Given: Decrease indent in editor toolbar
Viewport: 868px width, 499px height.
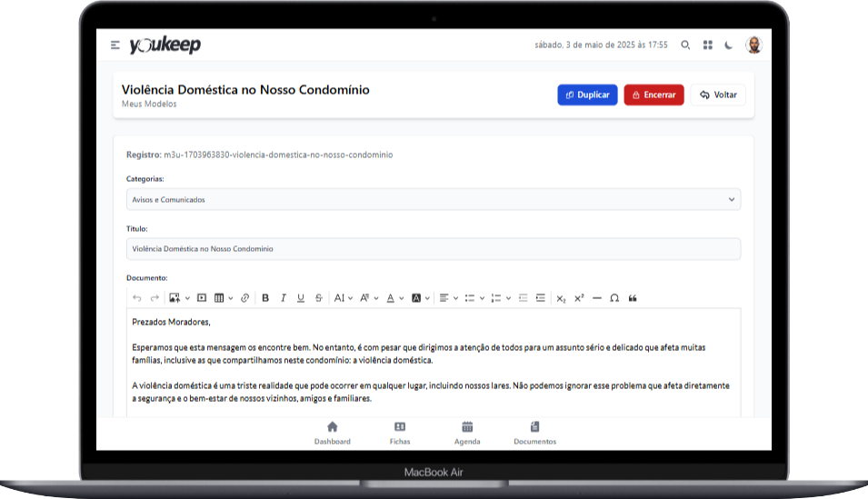Looking at the screenshot, I should tap(524, 298).
